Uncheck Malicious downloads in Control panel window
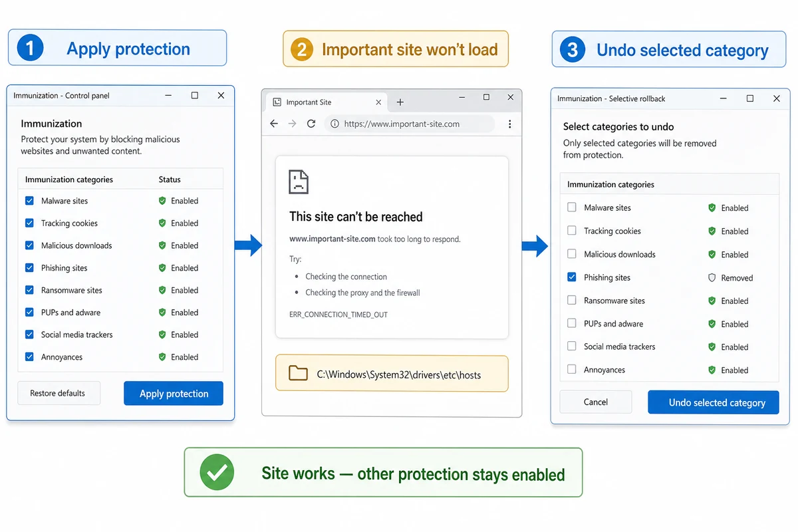 29,245
